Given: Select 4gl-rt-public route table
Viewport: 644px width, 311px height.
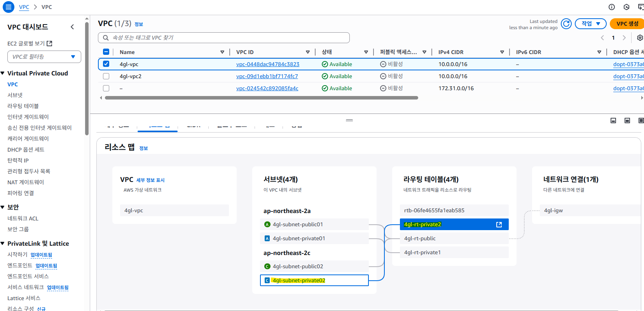Looking at the screenshot, I should tap(454, 238).
